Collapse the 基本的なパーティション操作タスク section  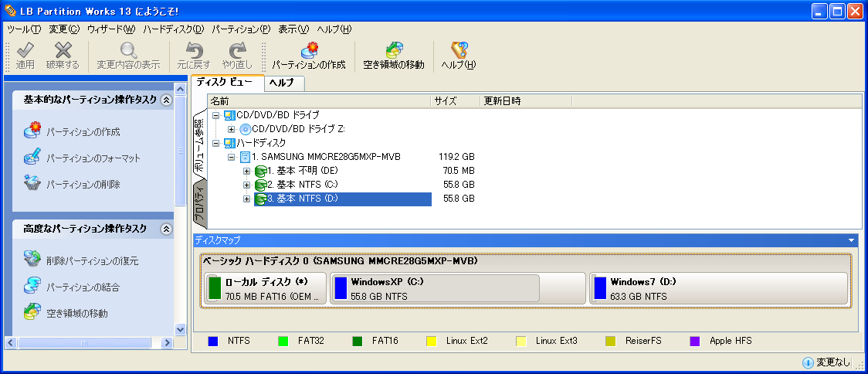[x=165, y=100]
